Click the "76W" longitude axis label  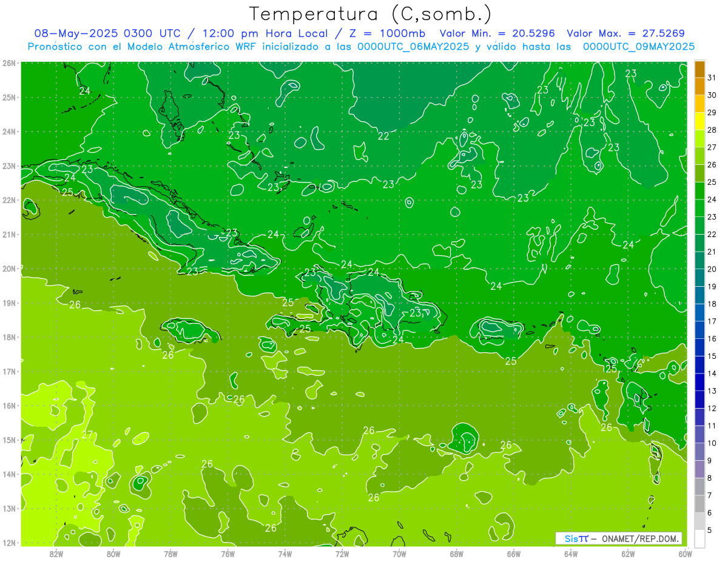click(x=228, y=554)
